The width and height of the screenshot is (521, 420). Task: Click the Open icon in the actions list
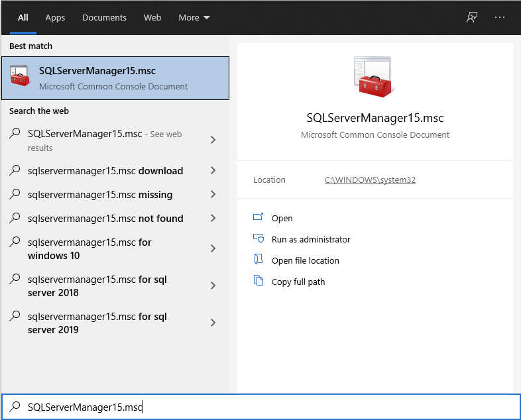pyautogui.click(x=259, y=218)
